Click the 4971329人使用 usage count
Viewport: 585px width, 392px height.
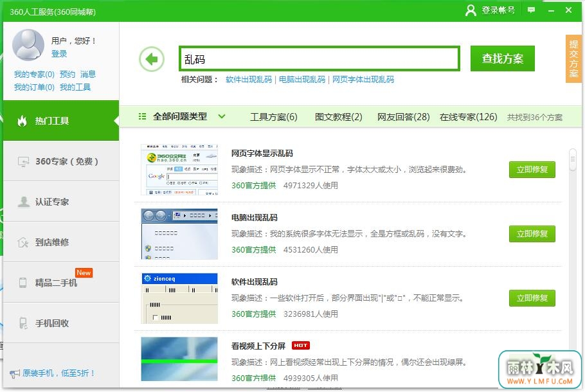coord(310,185)
